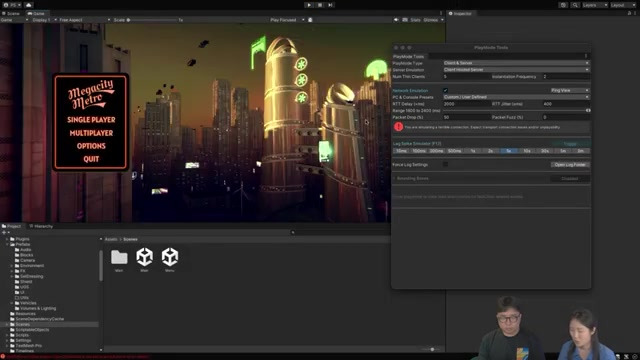Toggle the Force Log Settings checkbox
This screenshot has width=640, height=360.
445,164
